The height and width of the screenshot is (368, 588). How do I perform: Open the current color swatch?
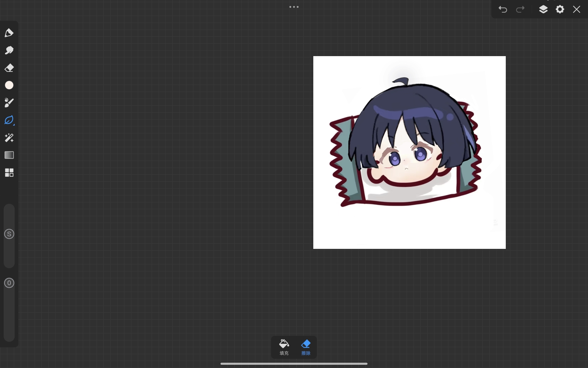pos(9,85)
